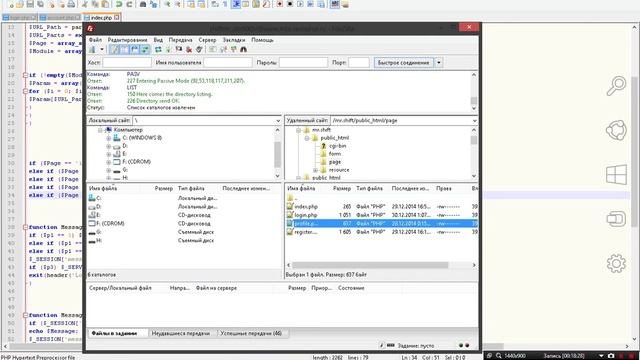
Task: Open the Devices charm icon
Action: click(616, 219)
